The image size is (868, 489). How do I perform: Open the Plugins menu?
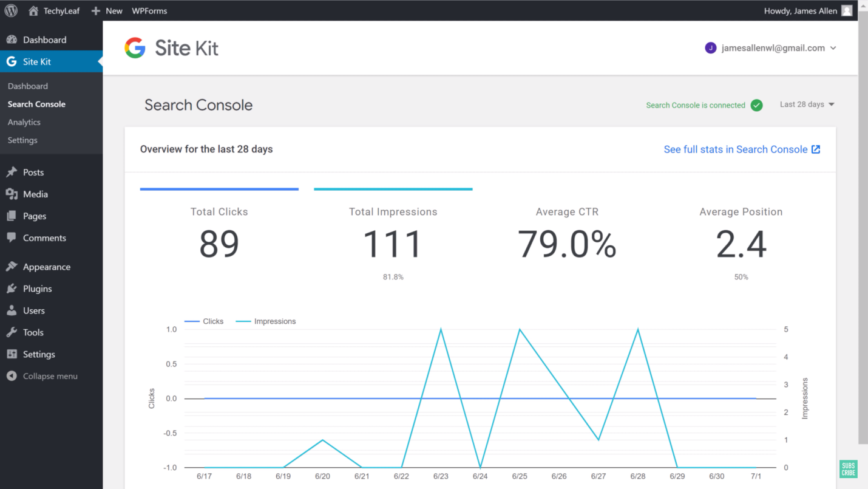coord(52,289)
